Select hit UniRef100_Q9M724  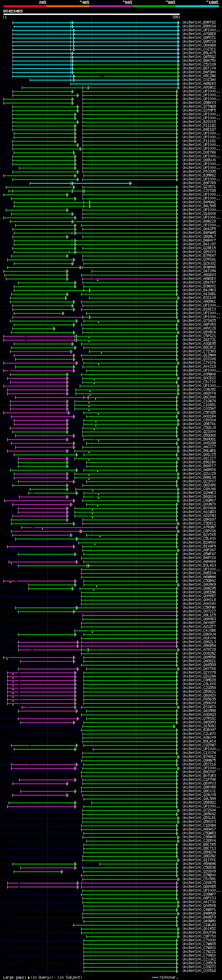(199, 41)
